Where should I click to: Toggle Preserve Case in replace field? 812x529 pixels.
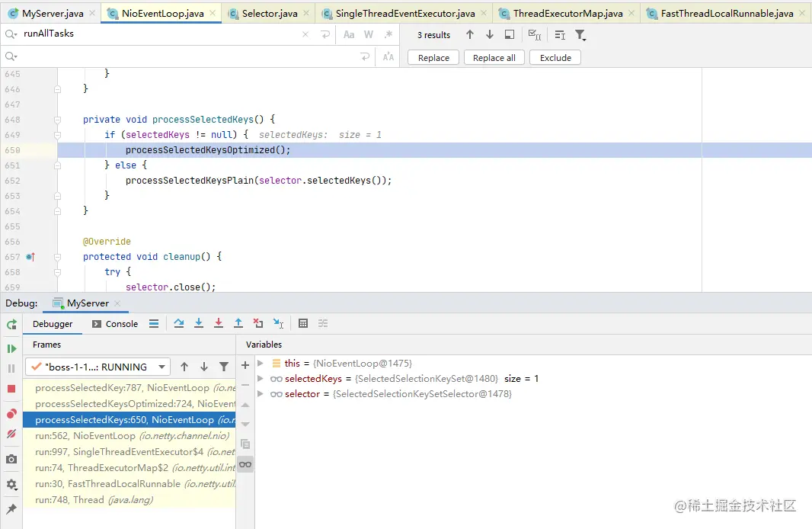388,57
